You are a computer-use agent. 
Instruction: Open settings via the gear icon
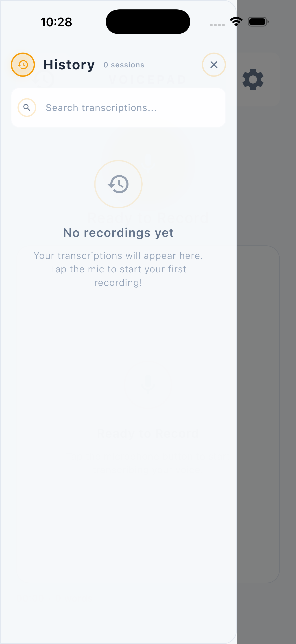[253, 79]
